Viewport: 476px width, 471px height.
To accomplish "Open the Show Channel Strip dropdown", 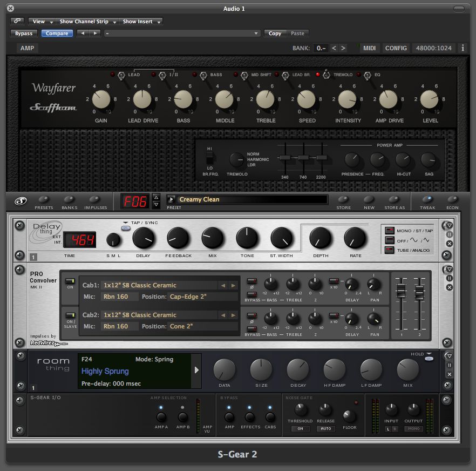I will coord(87,21).
